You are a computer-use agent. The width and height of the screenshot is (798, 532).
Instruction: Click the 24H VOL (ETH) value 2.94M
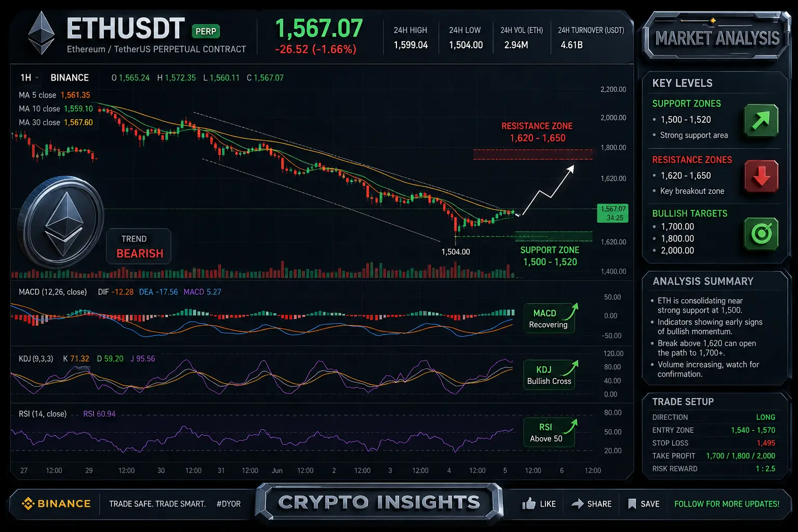tap(516, 45)
